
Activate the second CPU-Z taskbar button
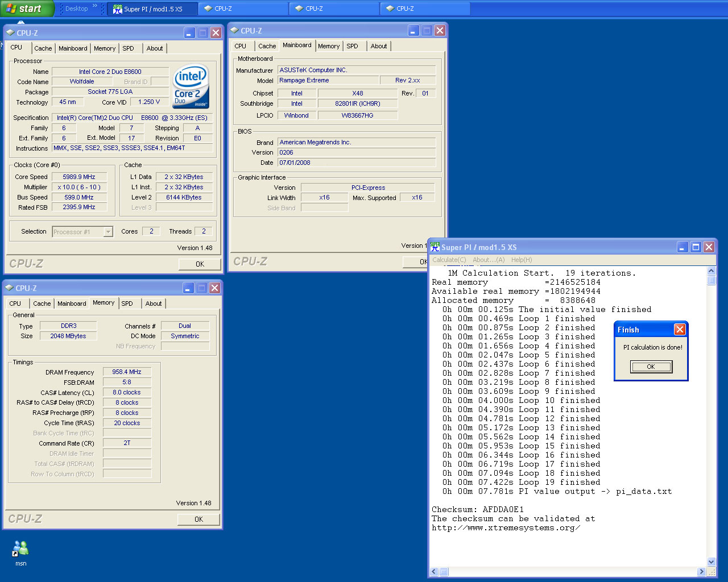[x=334, y=9]
